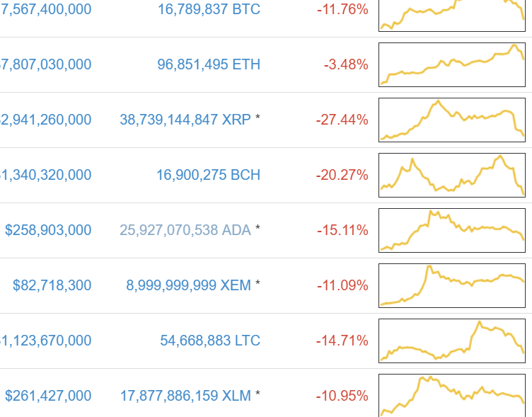532x417 pixels.
Task: Open the BTC 7-day price graph
Action: pyautogui.click(x=452, y=14)
